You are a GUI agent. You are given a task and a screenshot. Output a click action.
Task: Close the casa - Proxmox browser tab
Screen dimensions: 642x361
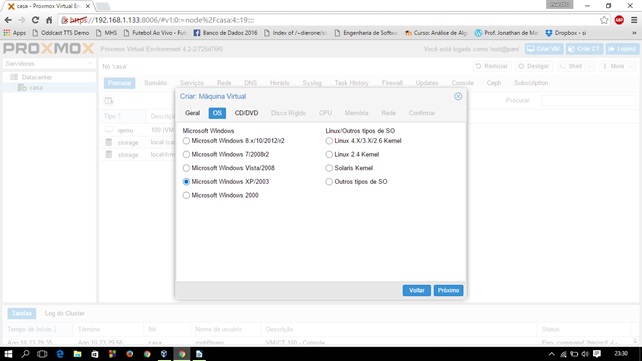88,6
